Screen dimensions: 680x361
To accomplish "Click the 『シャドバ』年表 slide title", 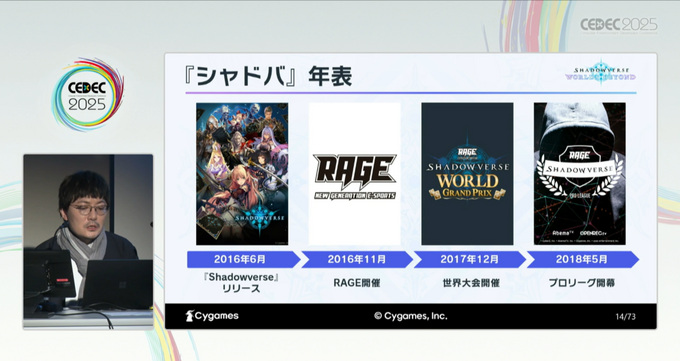I will [x=267, y=76].
